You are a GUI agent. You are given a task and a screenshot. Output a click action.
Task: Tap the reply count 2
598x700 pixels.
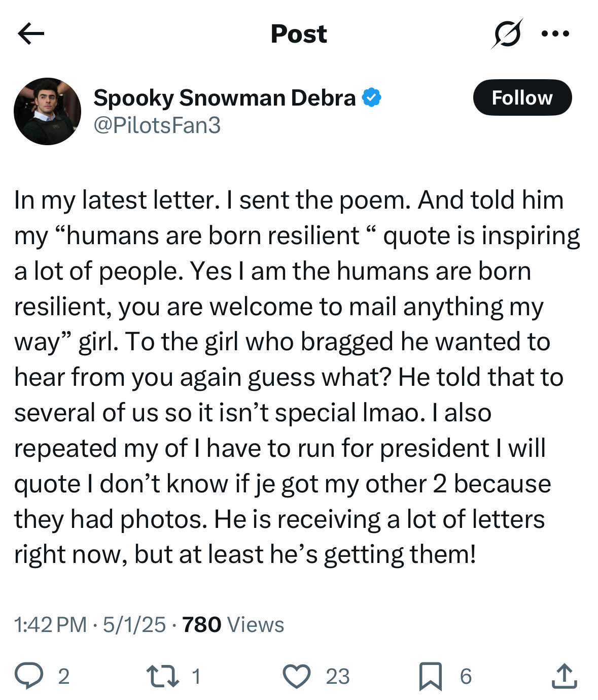(63, 676)
